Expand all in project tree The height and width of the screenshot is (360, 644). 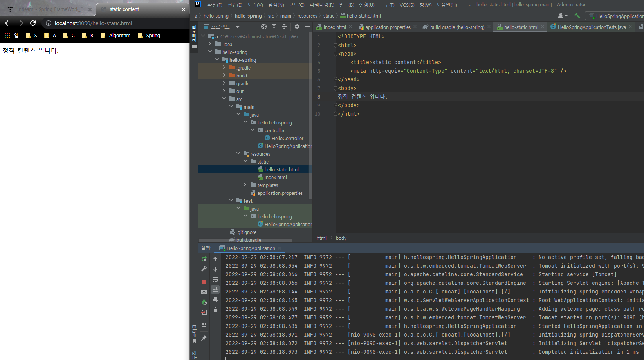[x=274, y=27]
